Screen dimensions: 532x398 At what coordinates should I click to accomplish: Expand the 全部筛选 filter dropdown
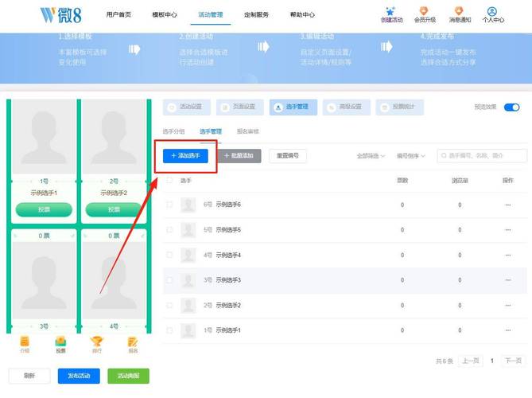pyautogui.click(x=371, y=156)
